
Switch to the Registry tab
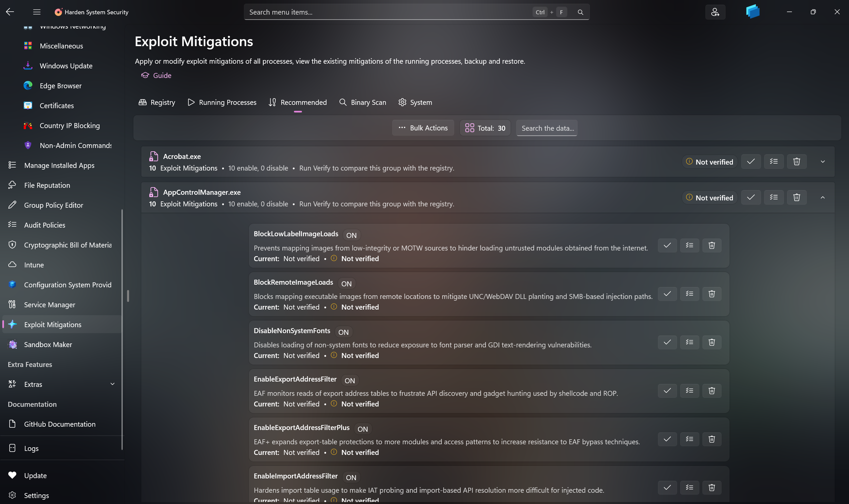[x=157, y=102]
